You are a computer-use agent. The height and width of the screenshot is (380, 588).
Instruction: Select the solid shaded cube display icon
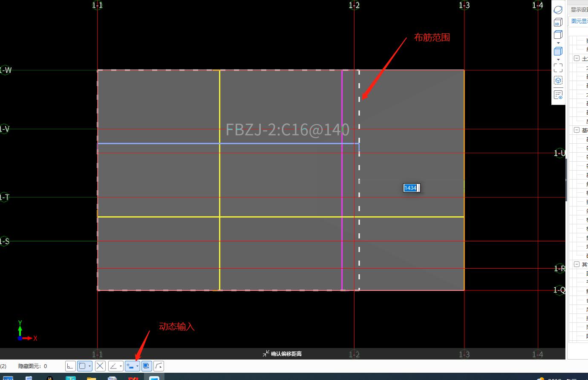pyautogui.click(x=558, y=51)
